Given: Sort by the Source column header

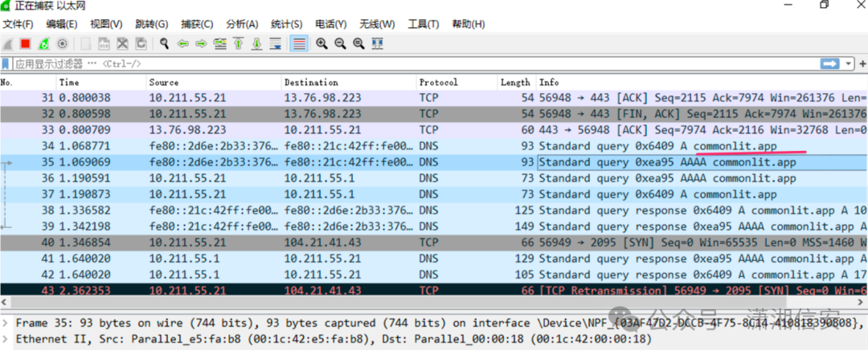Looking at the screenshot, I should pos(214,83).
